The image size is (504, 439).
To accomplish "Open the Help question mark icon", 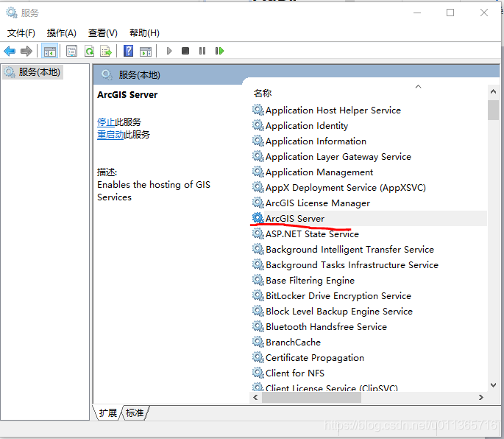I will tap(129, 51).
